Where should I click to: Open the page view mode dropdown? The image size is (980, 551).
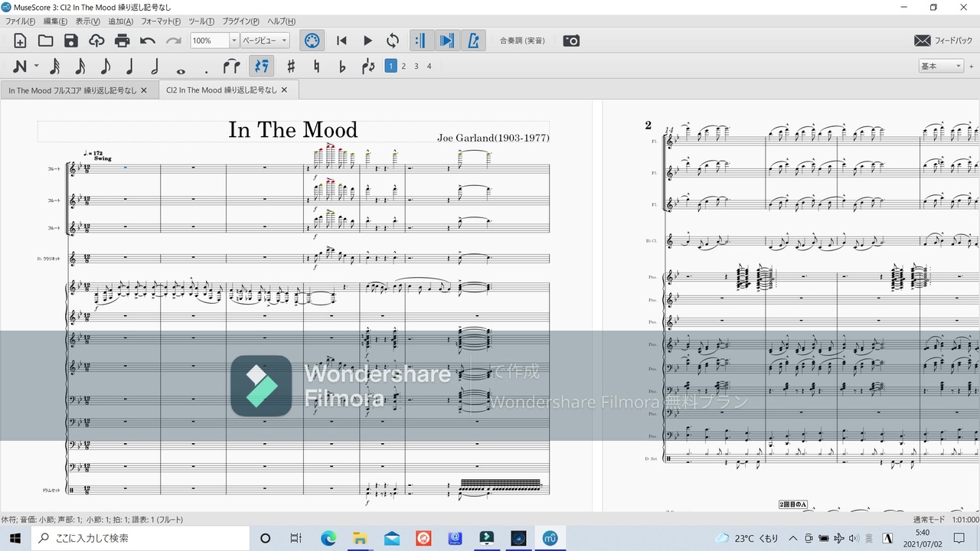click(x=265, y=41)
